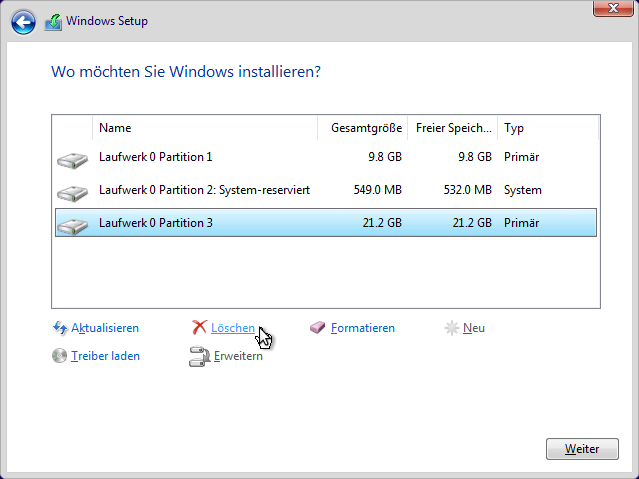Screen dimensions: 639x479
Task: Sort by the Name column header
Action: 205,128
